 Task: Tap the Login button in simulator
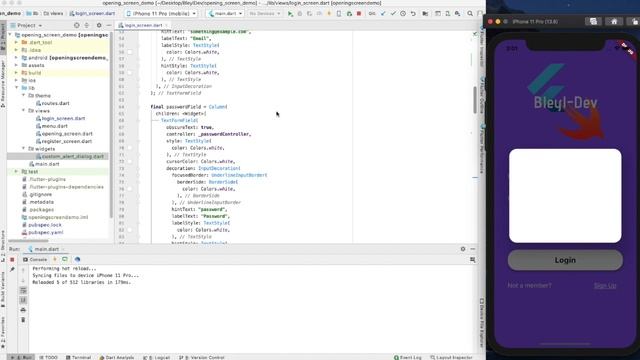pyautogui.click(x=565, y=260)
